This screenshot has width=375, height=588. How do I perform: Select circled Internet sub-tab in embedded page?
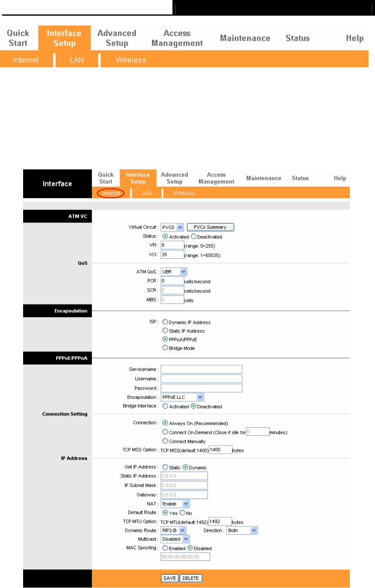click(x=111, y=193)
